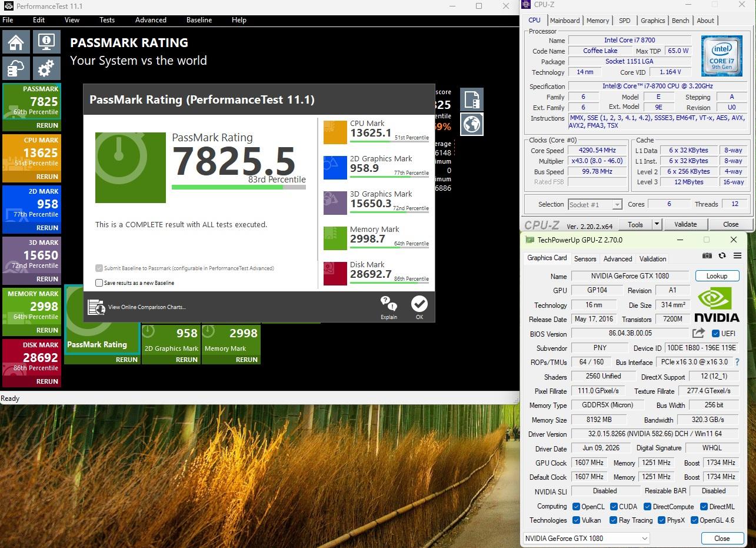Click the Driver Version value in GPU-Z
756x548 pixels.
[x=655, y=434]
